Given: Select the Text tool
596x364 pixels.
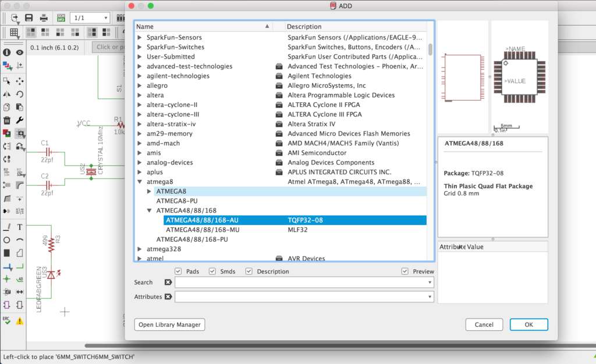Looking at the screenshot, I should coord(20,227).
